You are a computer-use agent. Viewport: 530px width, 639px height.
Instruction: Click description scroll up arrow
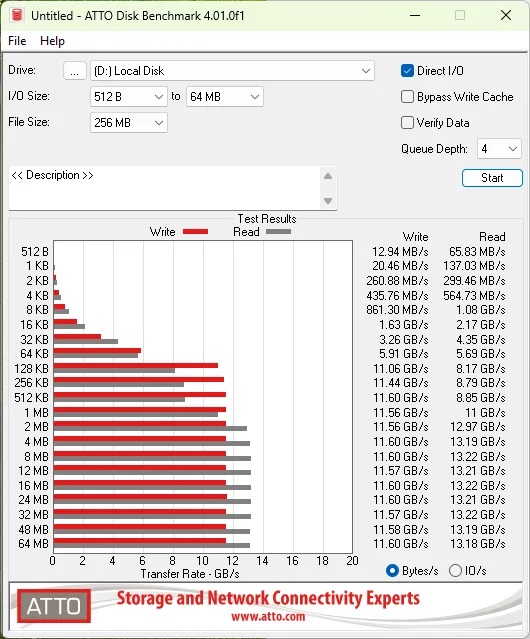[328, 176]
